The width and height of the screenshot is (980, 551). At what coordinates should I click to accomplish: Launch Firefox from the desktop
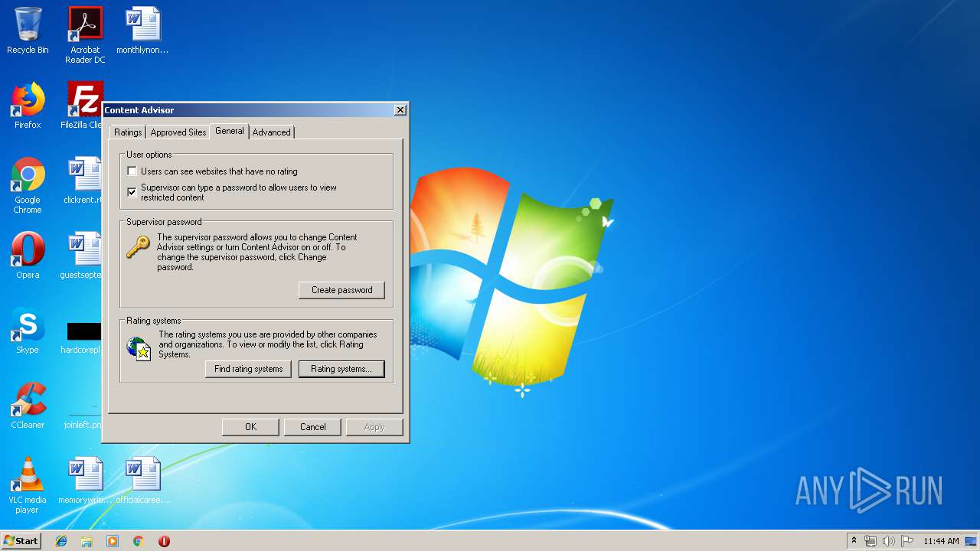click(28, 106)
